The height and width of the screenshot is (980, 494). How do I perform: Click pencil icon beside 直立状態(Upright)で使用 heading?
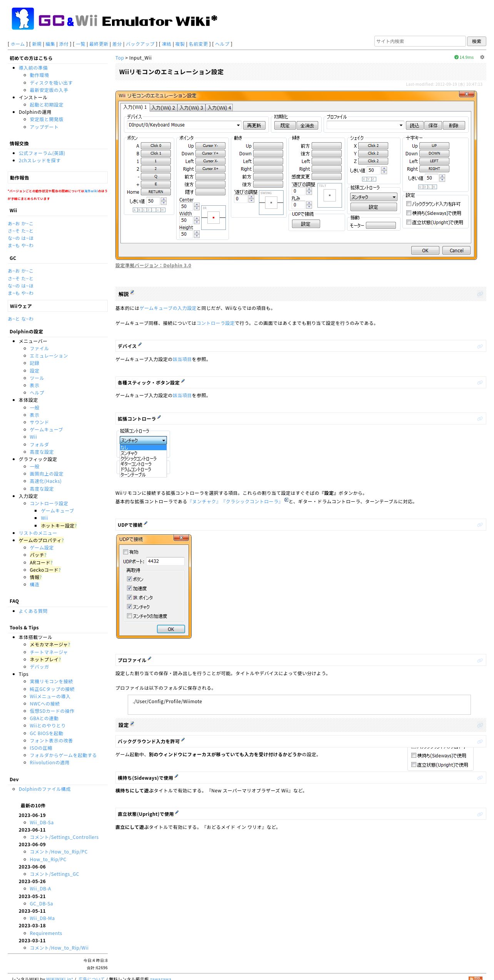pos(177,813)
